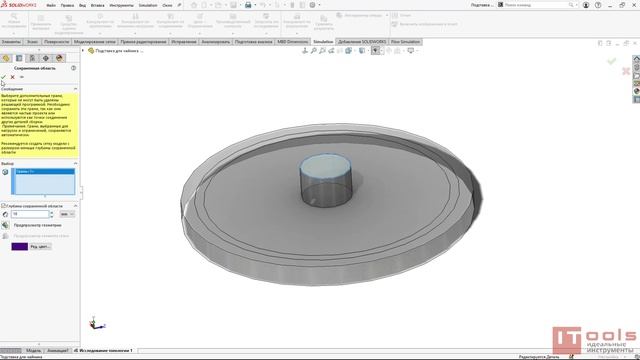Open File Explorer folder icon in task pane
This screenshot has width=640, height=360.
(636, 76)
